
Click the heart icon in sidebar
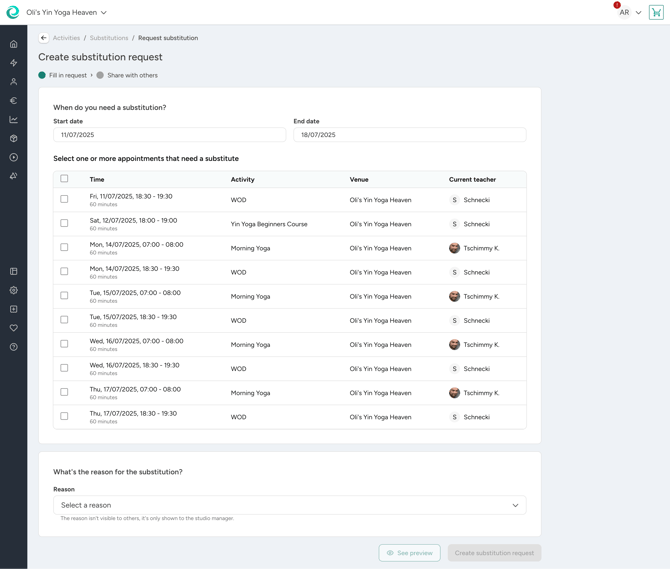pos(14,328)
